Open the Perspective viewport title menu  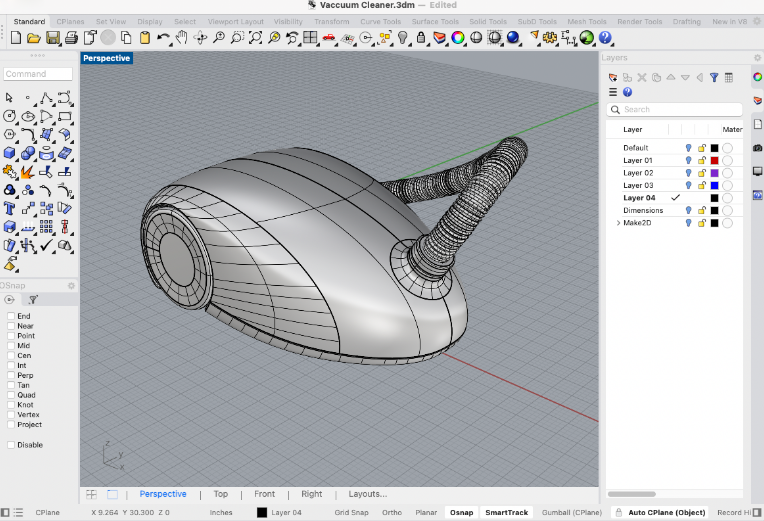coord(106,58)
